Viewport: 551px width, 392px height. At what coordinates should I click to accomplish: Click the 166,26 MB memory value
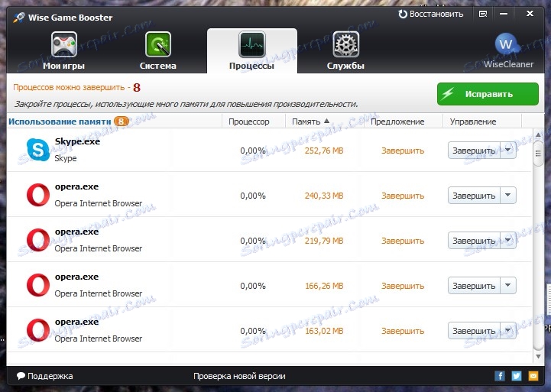click(324, 286)
